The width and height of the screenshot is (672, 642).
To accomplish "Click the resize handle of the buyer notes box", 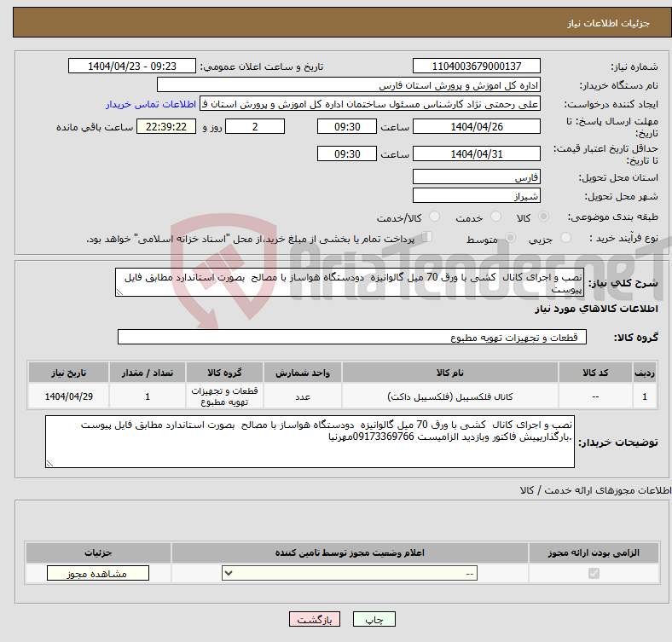I will coord(49,463).
